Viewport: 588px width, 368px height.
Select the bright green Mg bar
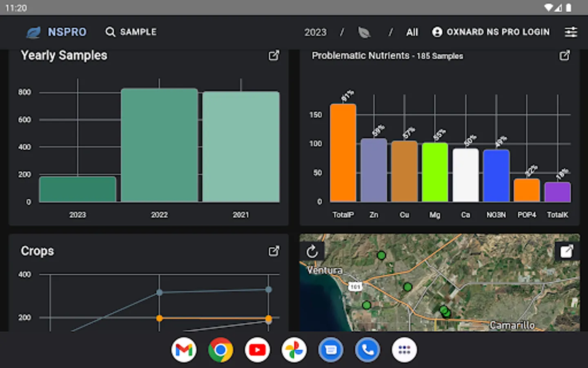435,172
